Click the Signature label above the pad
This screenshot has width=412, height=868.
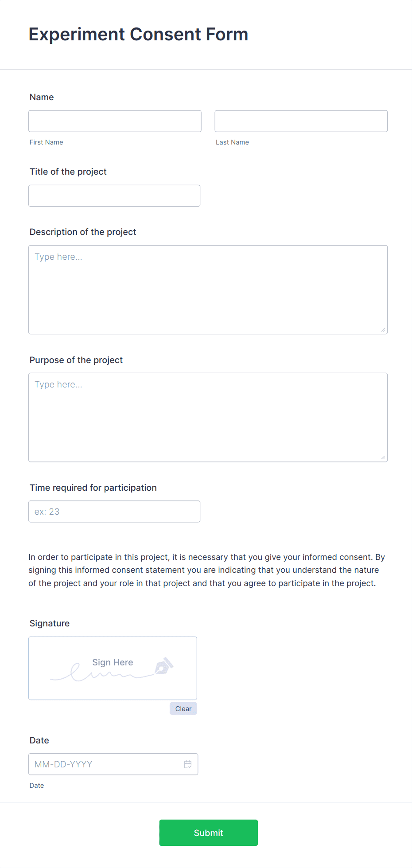point(49,623)
